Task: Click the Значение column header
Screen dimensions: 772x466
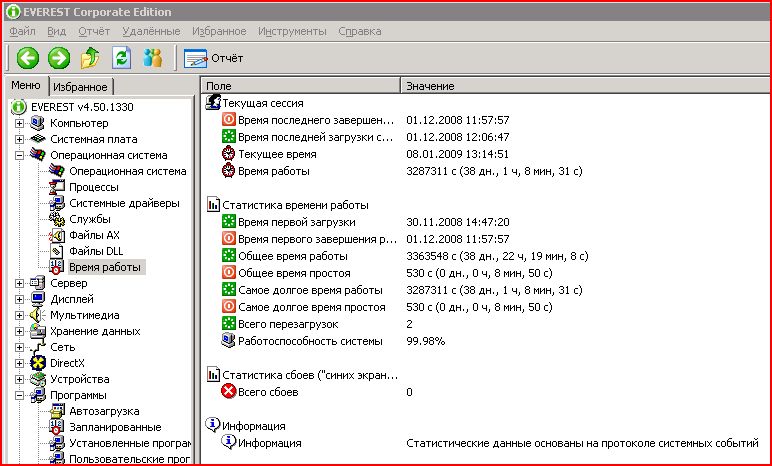Action: click(586, 86)
